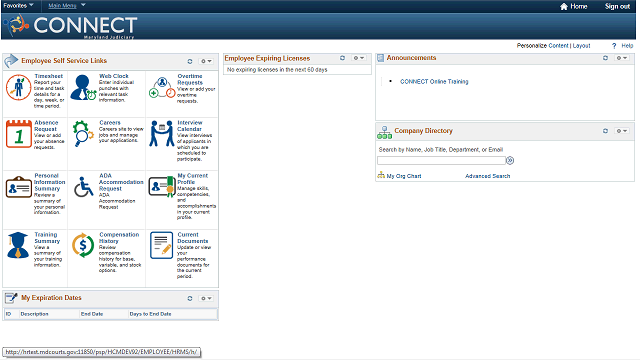Click the Company Directory search field
The height and width of the screenshot is (360, 640).
coord(441,160)
